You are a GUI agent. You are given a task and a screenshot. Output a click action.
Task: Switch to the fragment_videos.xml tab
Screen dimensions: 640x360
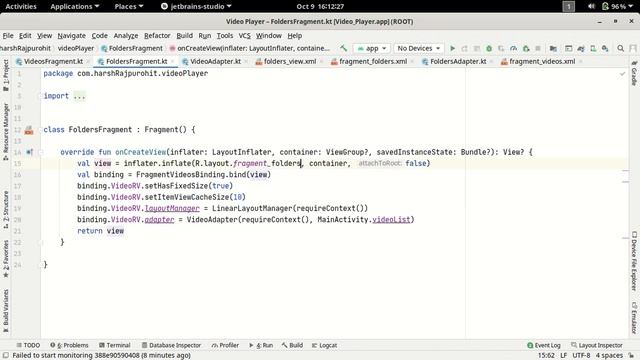click(542, 61)
